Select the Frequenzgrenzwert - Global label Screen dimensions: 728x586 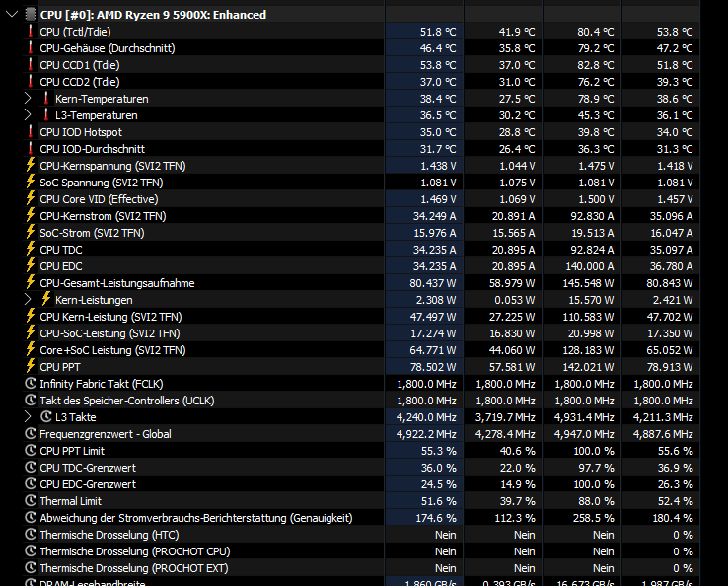pyautogui.click(x=106, y=434)
